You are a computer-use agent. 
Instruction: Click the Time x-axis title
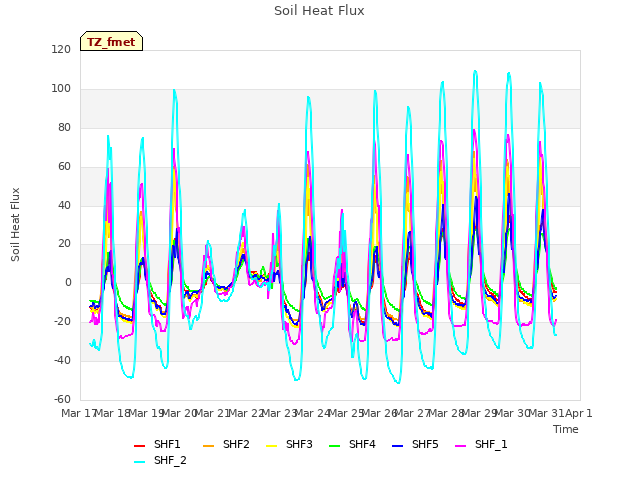pyautogui.click(x=566, y=429)
